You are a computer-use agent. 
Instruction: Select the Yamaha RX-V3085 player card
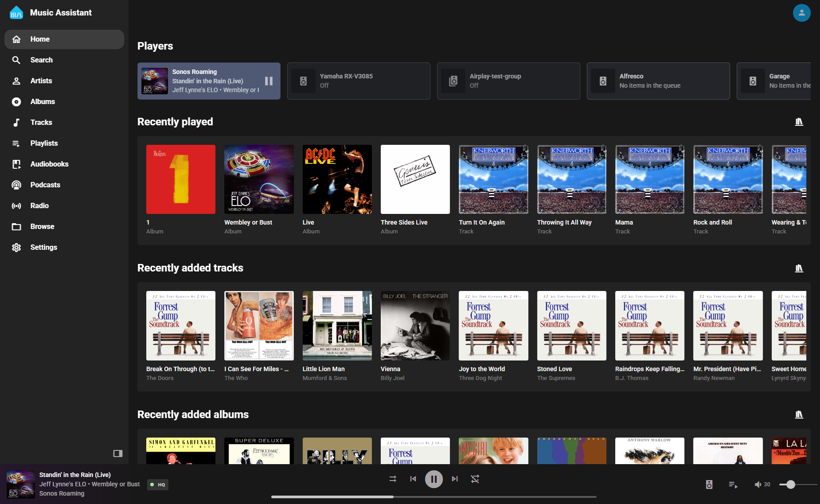tap(359, 81)
